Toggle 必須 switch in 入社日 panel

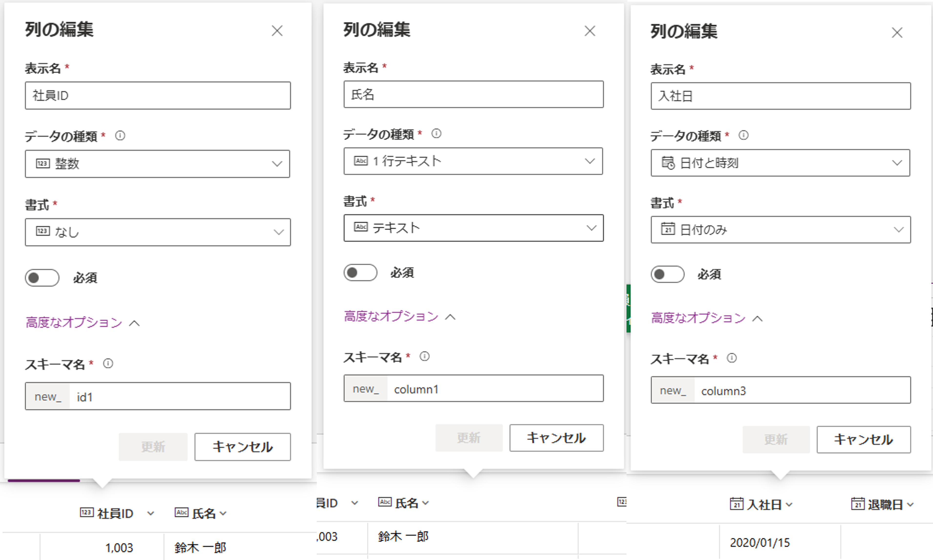667,274
